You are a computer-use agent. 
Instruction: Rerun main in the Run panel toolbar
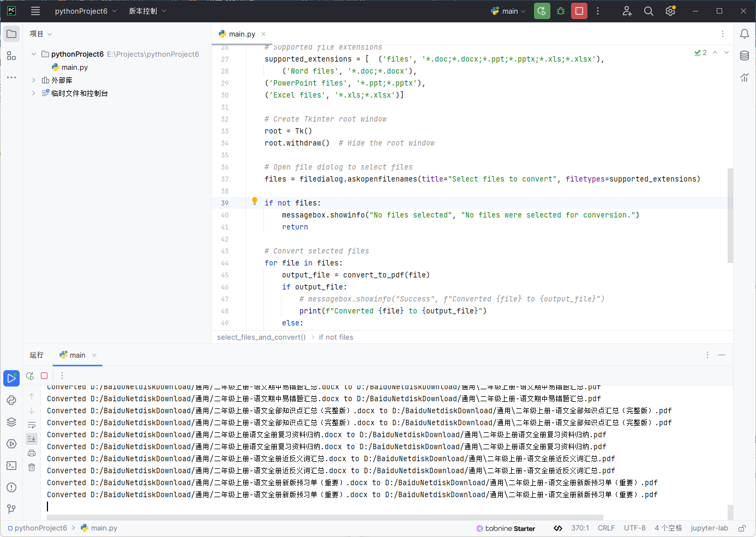coord(30,376)
